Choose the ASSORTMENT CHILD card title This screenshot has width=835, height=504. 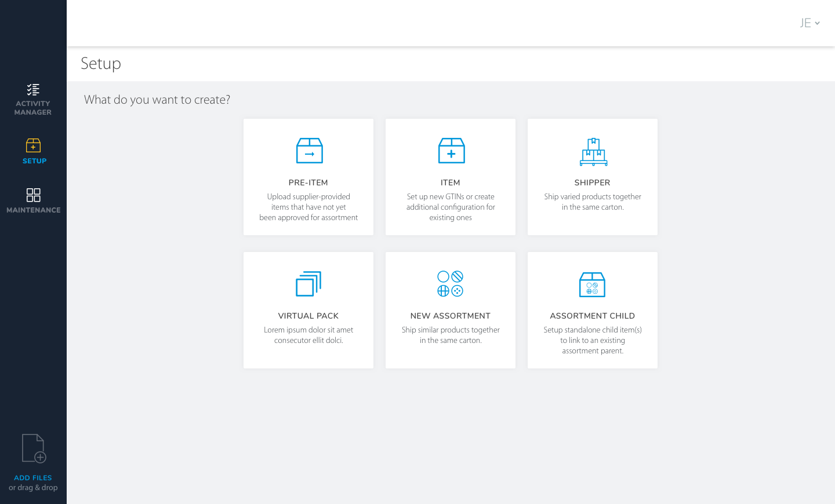tap(593, 316)
